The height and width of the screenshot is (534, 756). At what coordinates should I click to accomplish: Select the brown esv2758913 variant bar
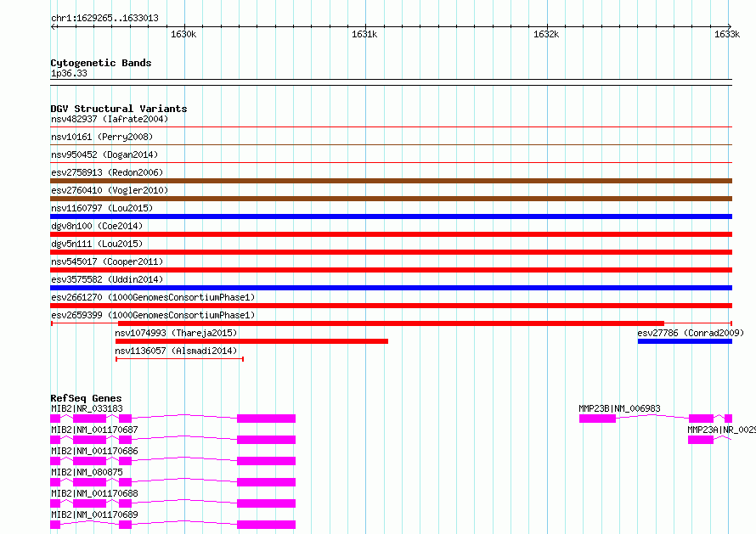391,181
